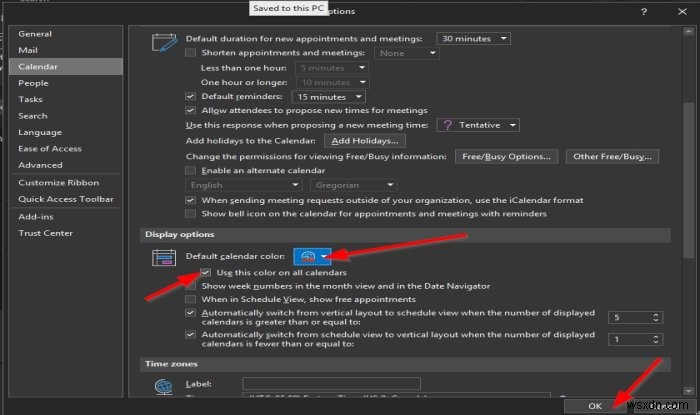This screenshot has width=700, height=415.
Task: Click the spinner arrows beside the value 5
Action: (656, 318)
